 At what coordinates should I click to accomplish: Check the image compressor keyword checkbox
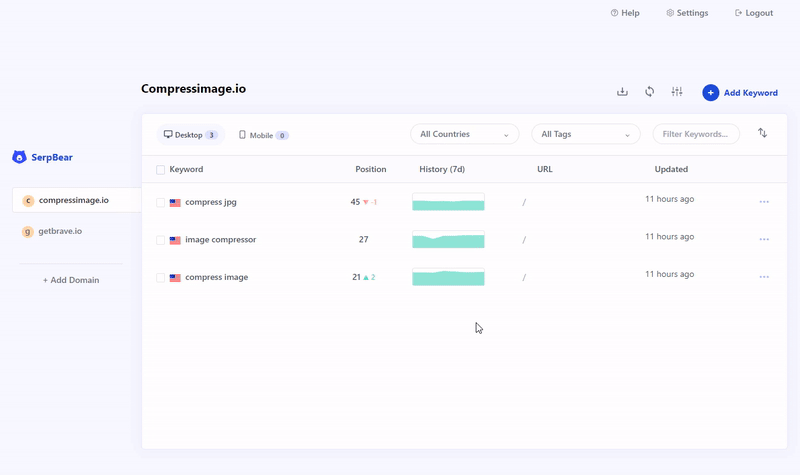click(x=160, y=240)
